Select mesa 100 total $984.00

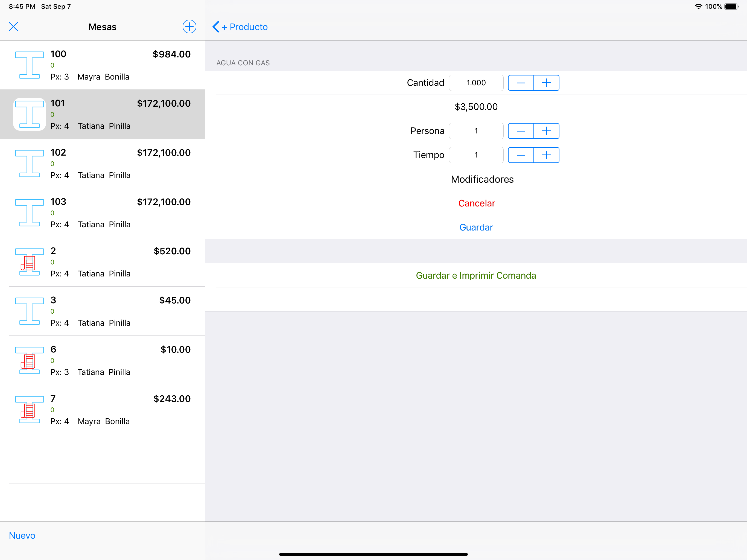[171, 54]
